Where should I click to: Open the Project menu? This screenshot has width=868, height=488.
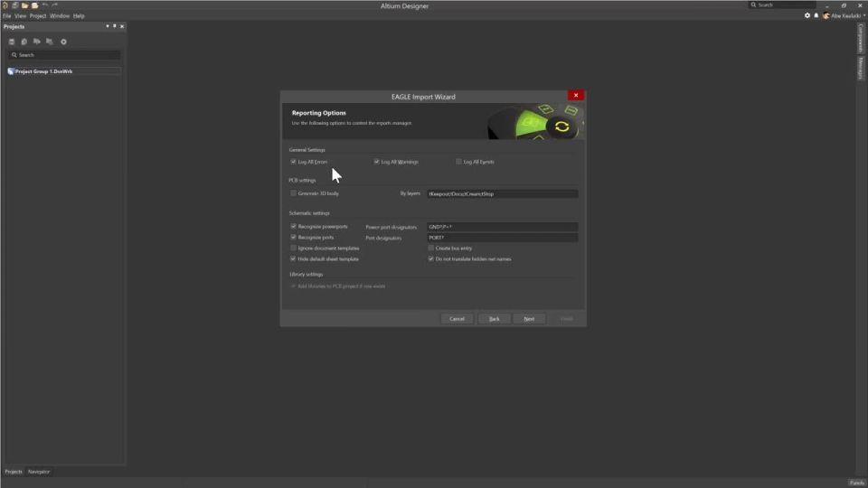[38, 16]
